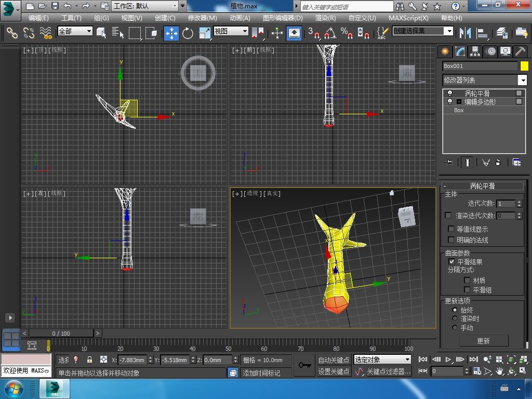Screen dimensions: 532x399
Task: Select the 手动 update radio button
Action: pos(455,327)
